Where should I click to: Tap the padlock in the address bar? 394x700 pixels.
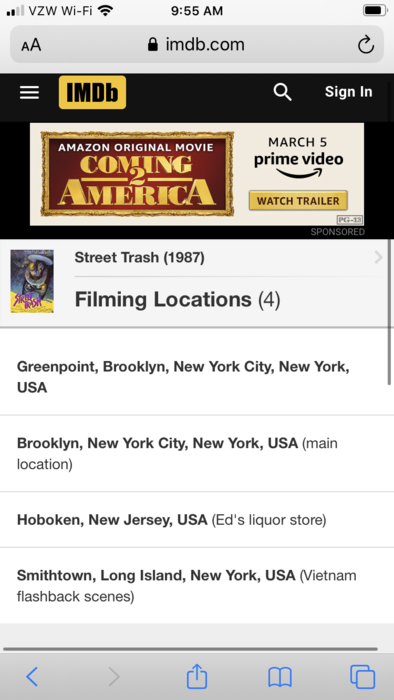point(153,44)
